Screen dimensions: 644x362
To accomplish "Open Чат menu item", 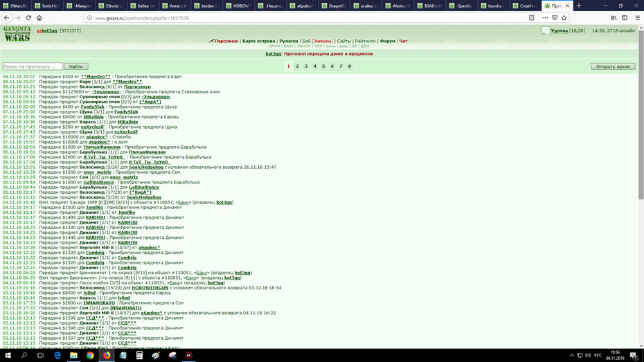I will [403, 41].
